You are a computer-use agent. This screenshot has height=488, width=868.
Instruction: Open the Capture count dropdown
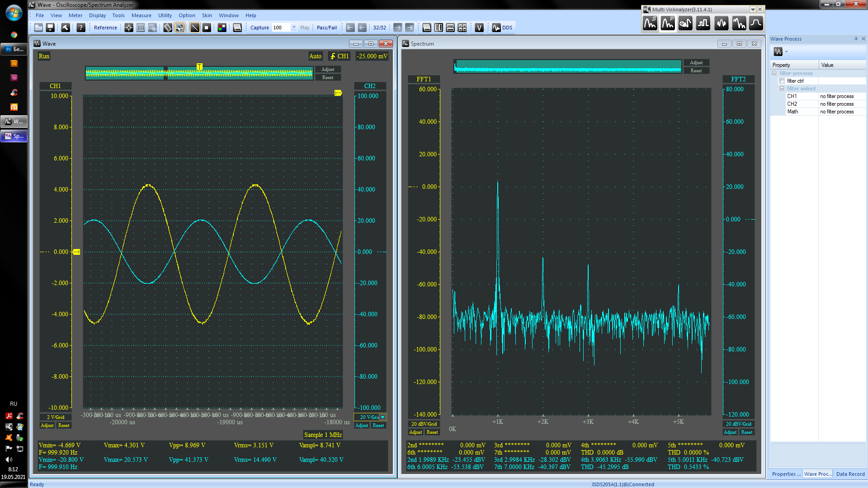(x=294, y=28)
